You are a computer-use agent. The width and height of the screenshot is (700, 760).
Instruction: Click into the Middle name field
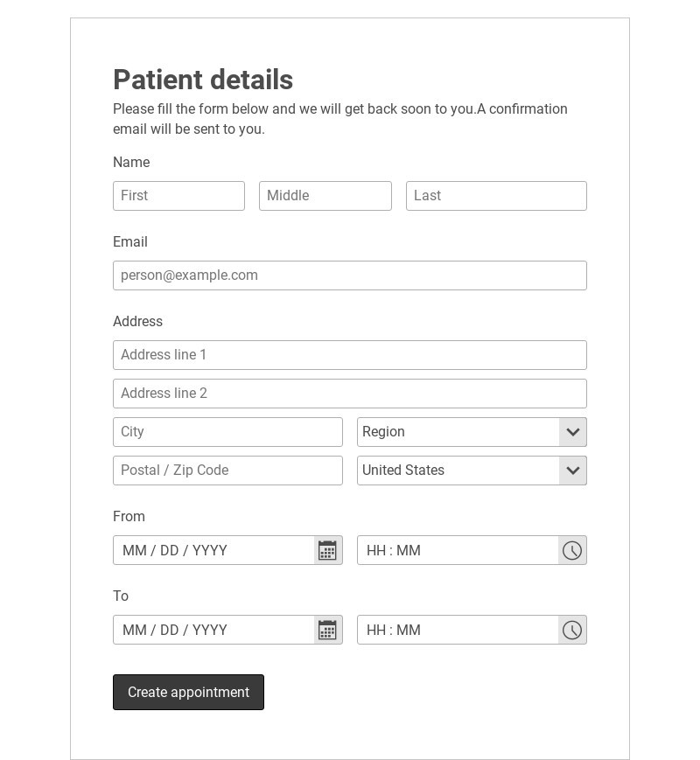325,196
